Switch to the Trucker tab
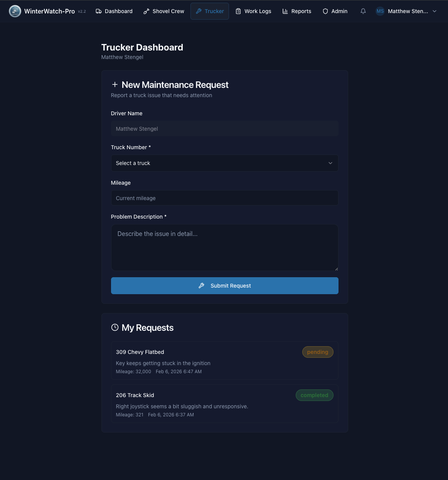 point(210,11)
